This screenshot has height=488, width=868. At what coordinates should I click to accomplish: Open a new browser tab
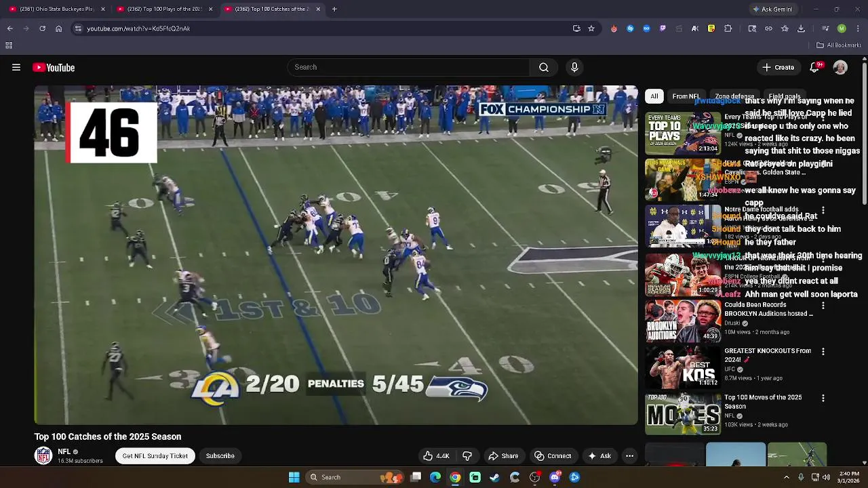[x=334, y=9]
